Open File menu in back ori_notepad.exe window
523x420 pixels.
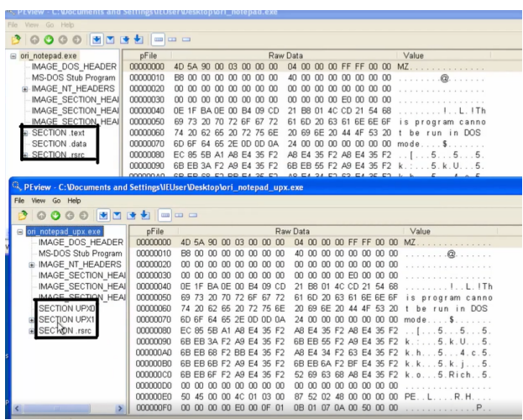tap(13, 25)
